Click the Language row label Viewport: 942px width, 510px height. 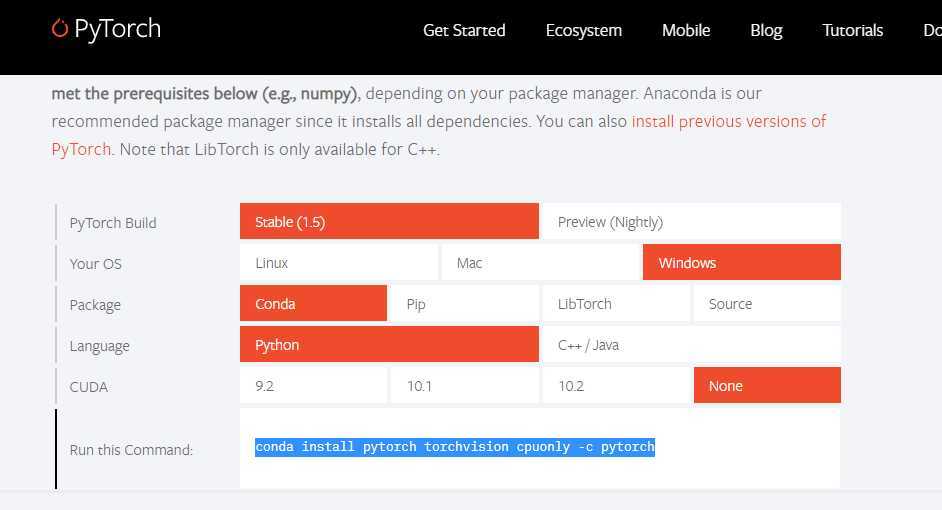click(99, 346)
